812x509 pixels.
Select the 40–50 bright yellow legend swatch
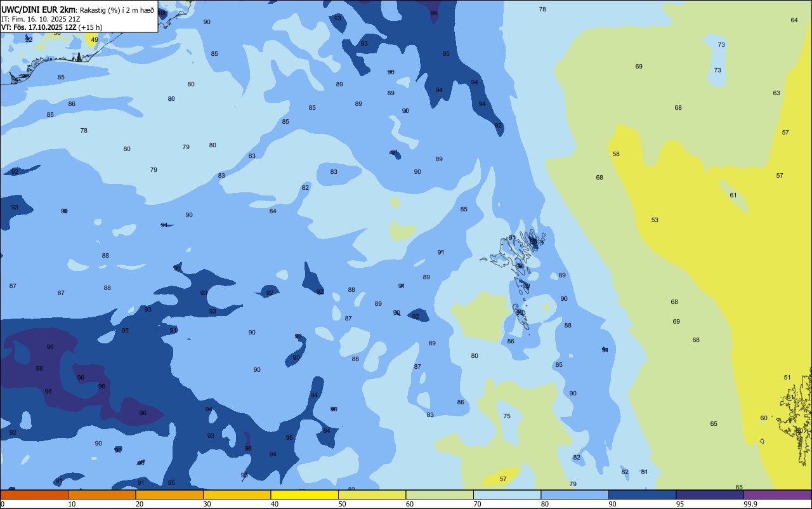click(304, 494)
